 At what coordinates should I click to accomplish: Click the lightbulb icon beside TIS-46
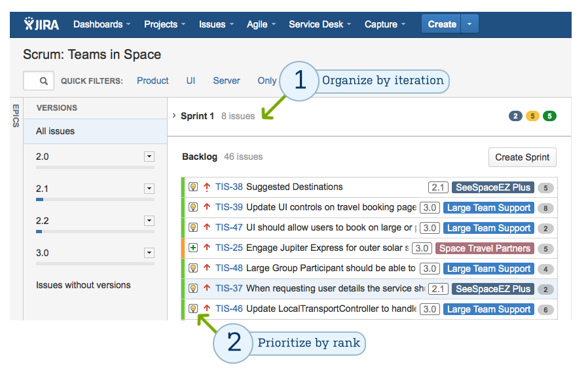193,309
